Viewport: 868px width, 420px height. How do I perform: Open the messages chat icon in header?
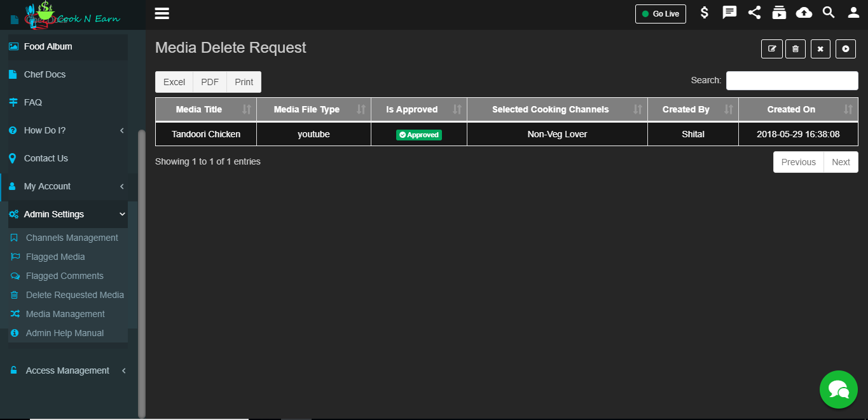tap(729, 13)
